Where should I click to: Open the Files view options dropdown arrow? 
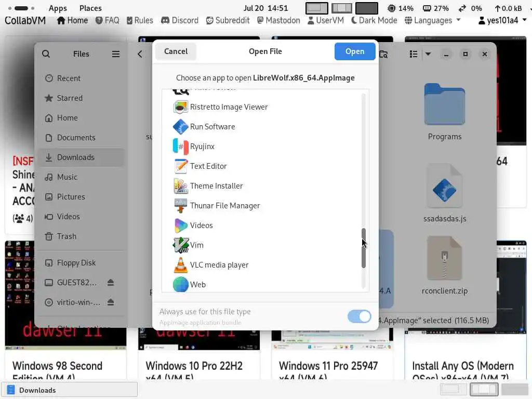428,54
